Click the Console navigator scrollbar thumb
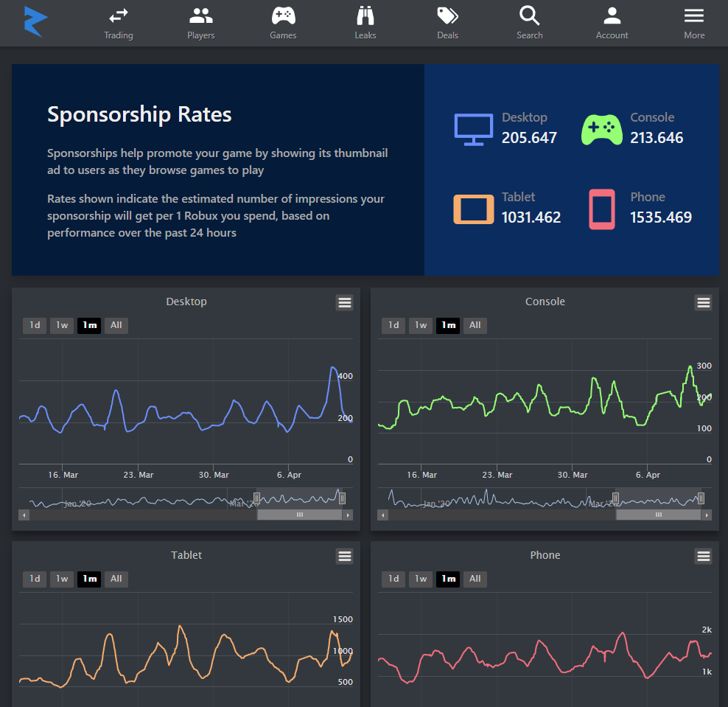This screenshot has width=728, height=707. point(658,515)
